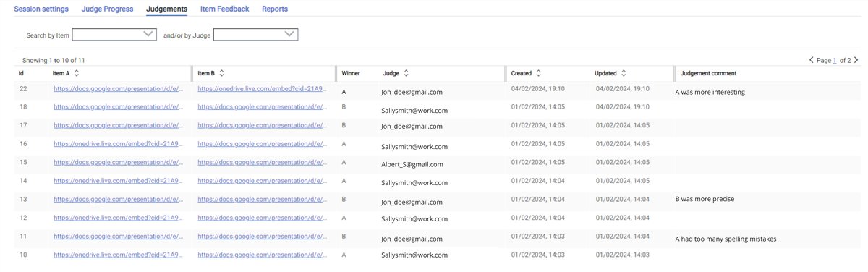
Task: Sort by Created column arrows
Action: tap(539, 73)
